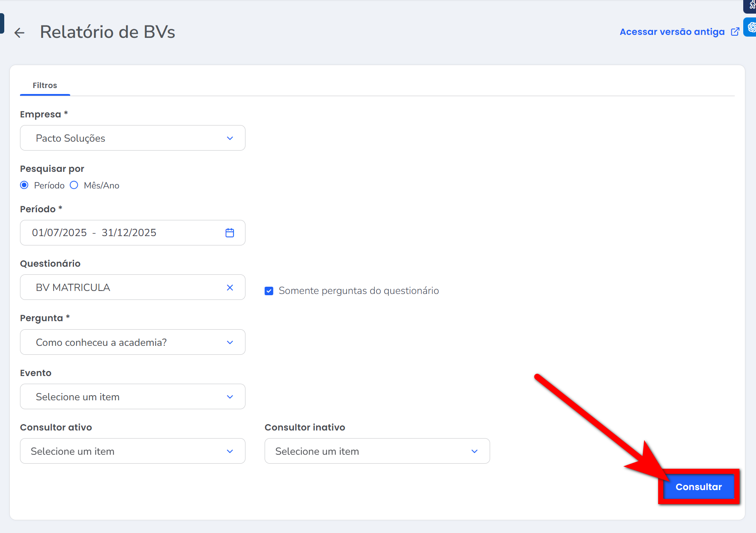Open the AI assistant widget icon

(x=751, y=27)
